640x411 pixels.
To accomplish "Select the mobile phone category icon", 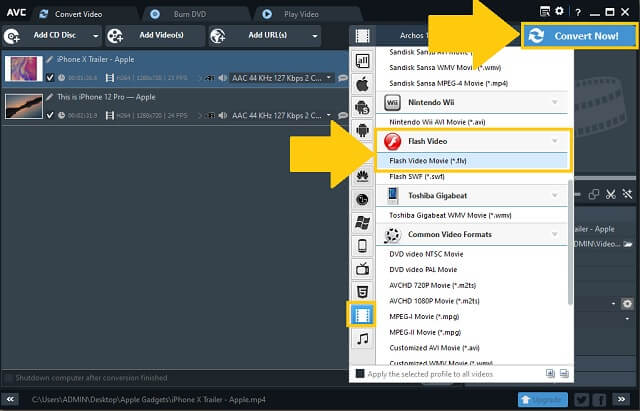I will coord(362,246).
